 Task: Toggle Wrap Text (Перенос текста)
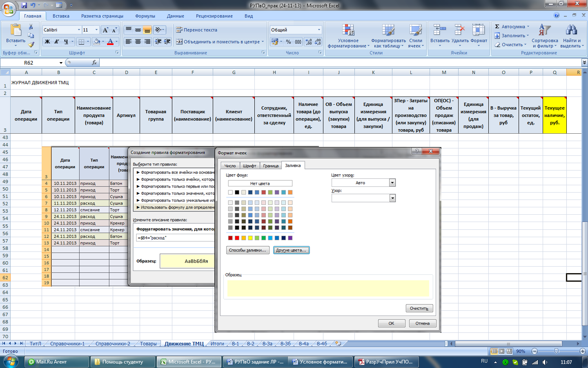pos(196,30)
